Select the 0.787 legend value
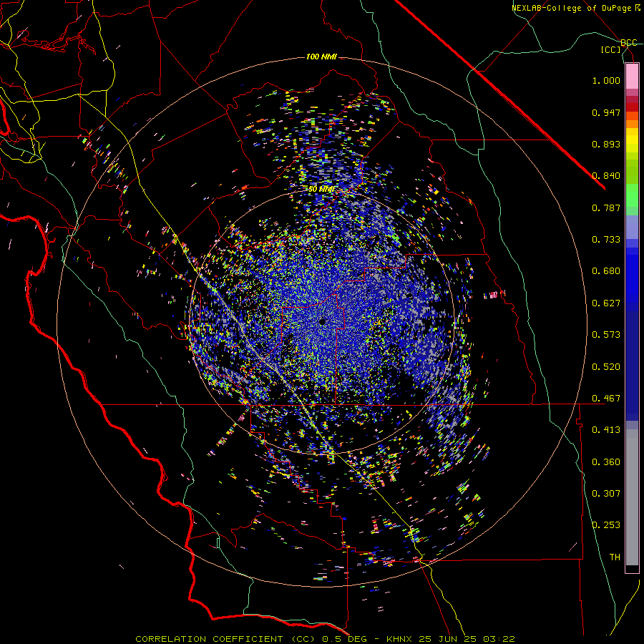The image size is (644, 644). tap(606, 208)
